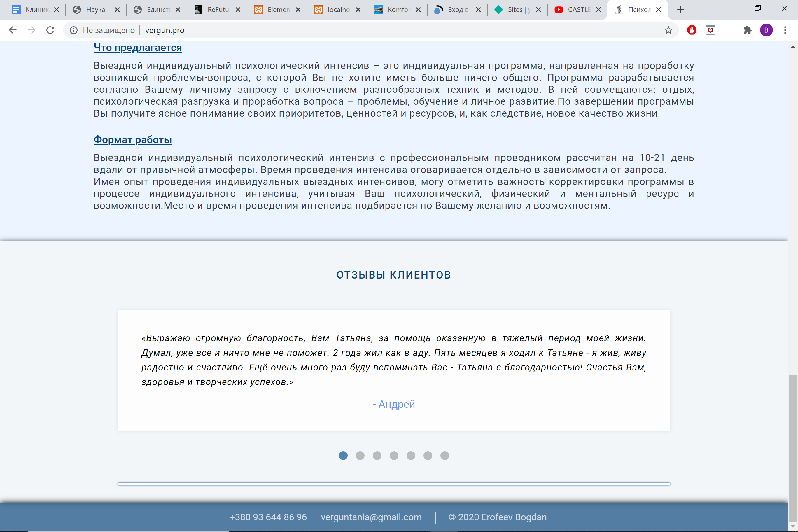Screen dimensions: 798x532
Task: Click the verguntania@gmail.com email link
Action: [371, 517]
